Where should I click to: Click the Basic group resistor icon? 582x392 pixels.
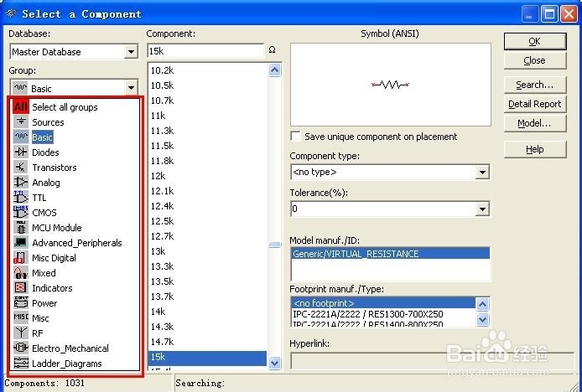coord(21,137)
